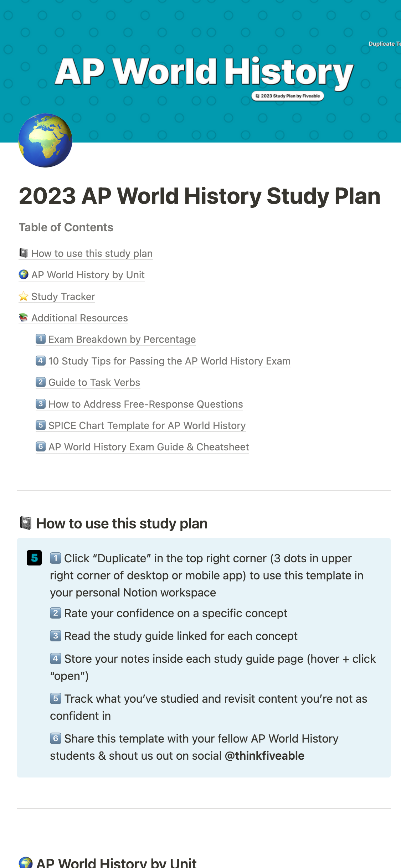
Task: Click the black number 5 callout icon
Action: tap(34, 558)
